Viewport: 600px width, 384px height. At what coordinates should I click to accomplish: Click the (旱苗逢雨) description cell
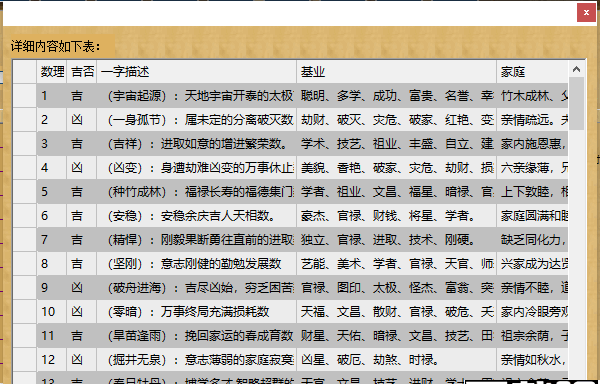[x=197, y=336]
